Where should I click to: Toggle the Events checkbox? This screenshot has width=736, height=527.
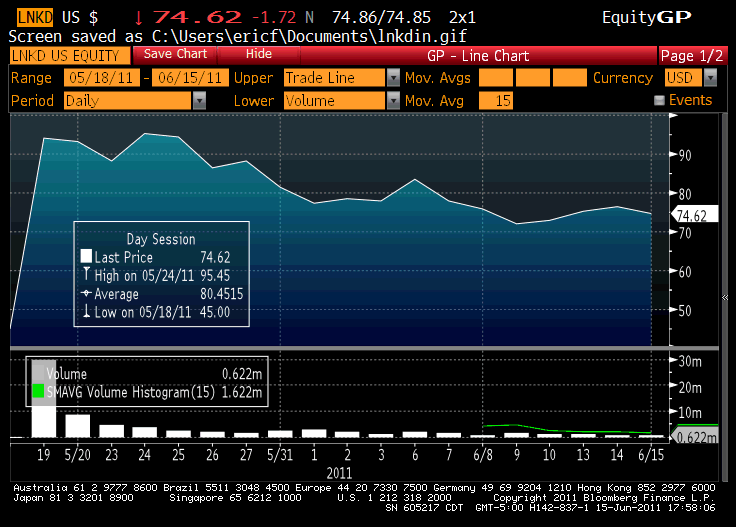pyautogui.click(x=659, y=100)
